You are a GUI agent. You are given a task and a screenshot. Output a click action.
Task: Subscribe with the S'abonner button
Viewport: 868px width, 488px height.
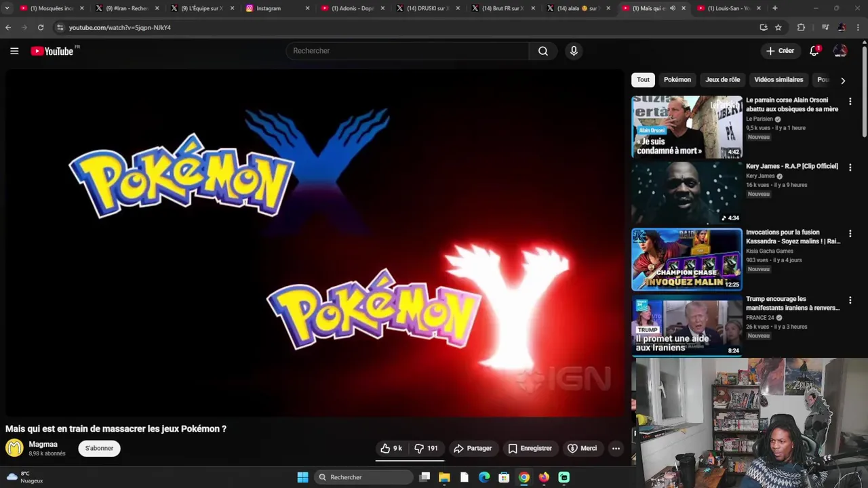[99, 448]
